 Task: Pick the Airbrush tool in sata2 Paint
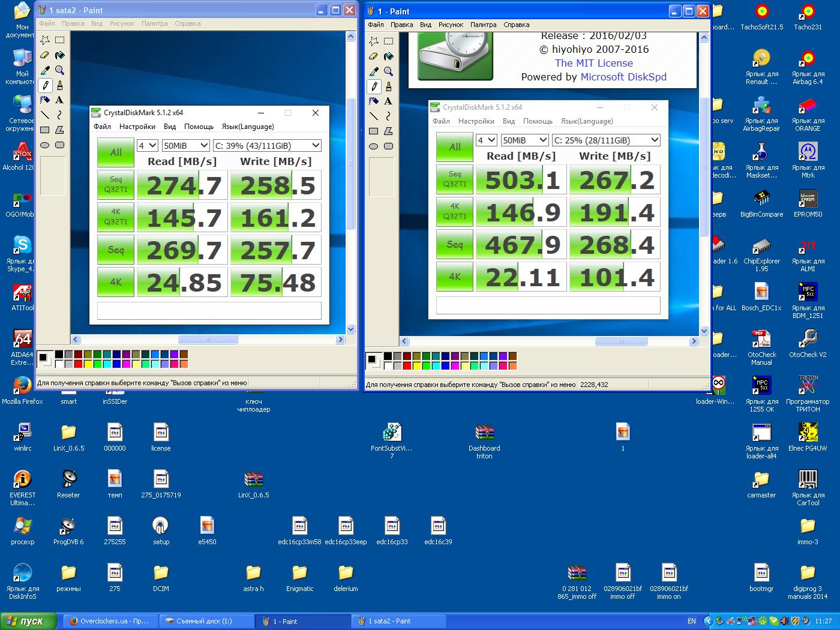click(45, 100)
